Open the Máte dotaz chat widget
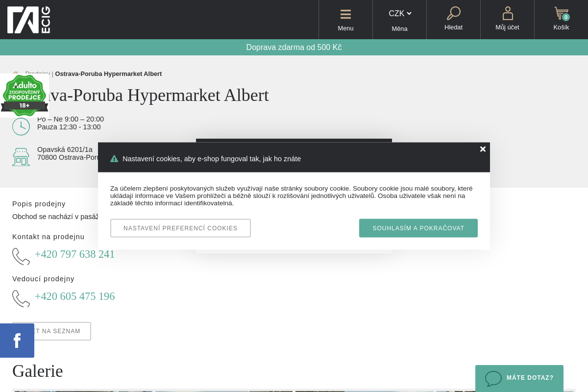 coord(519,378)
